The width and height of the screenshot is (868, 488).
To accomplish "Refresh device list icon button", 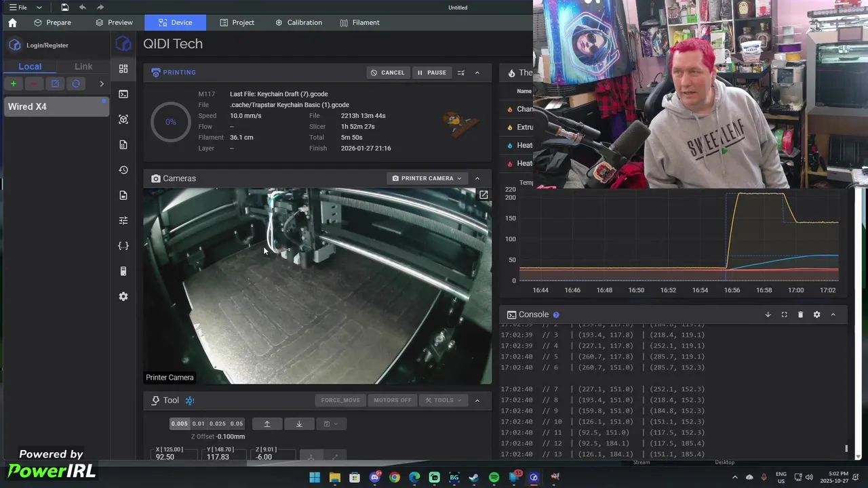I will (76, 83).
